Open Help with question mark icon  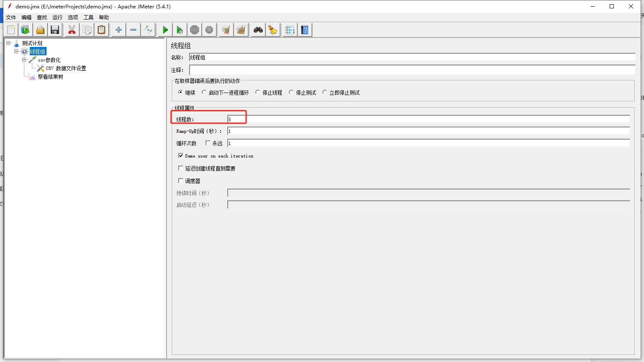305,30
